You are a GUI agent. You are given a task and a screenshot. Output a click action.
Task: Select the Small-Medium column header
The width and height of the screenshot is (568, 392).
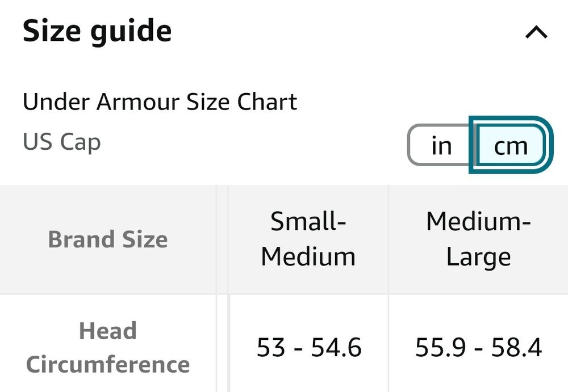[x=308, y=239]
